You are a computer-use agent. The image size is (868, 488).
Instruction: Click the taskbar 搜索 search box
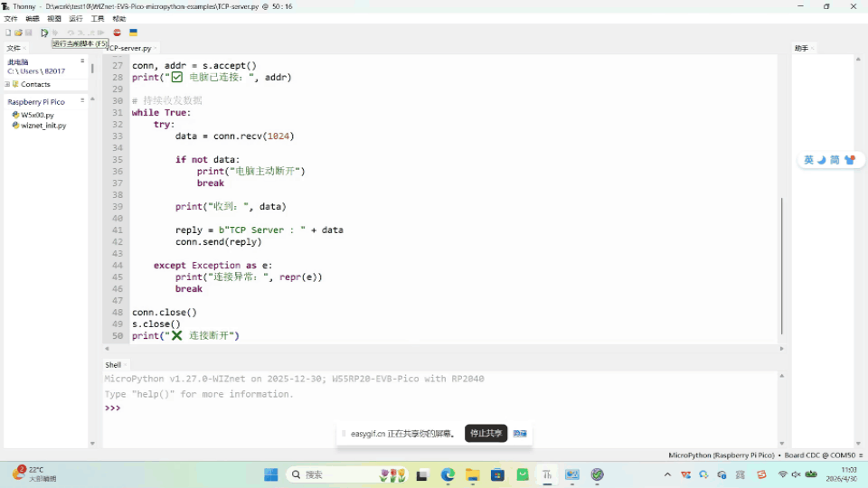coord(349,474)
